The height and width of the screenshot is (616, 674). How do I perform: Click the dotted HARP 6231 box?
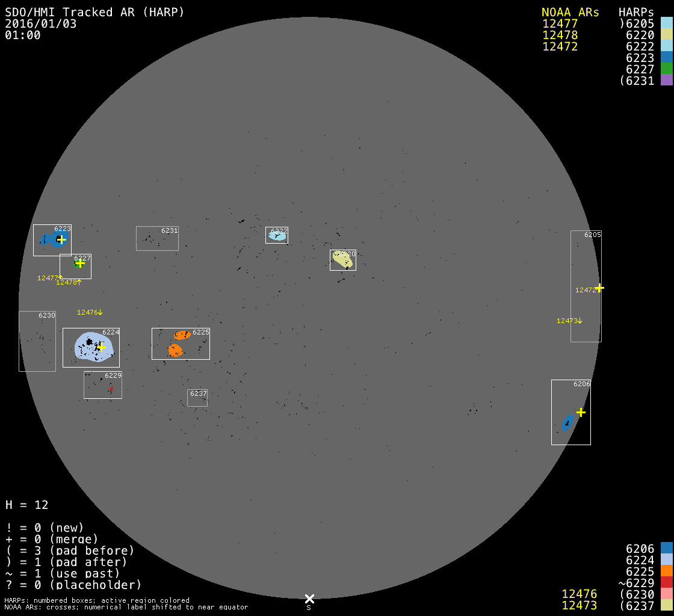pos(157,239)
